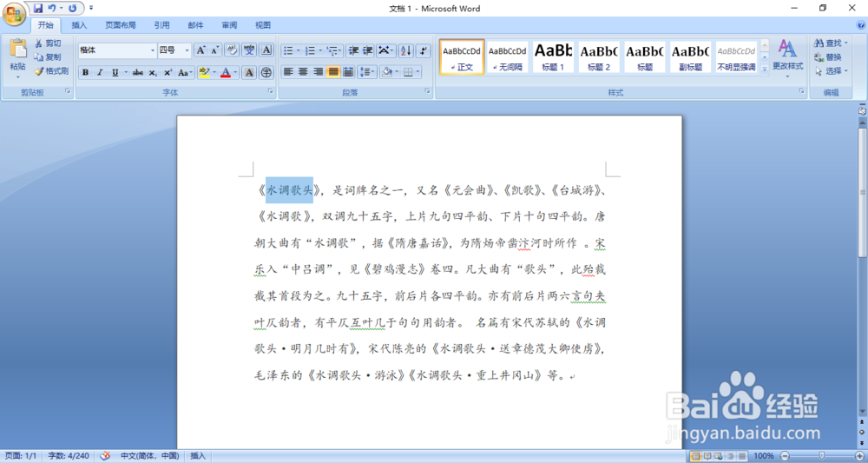Open 替换 (Replace) in editing group
Viewport: 868px width, 463px height.
point(828,57)
